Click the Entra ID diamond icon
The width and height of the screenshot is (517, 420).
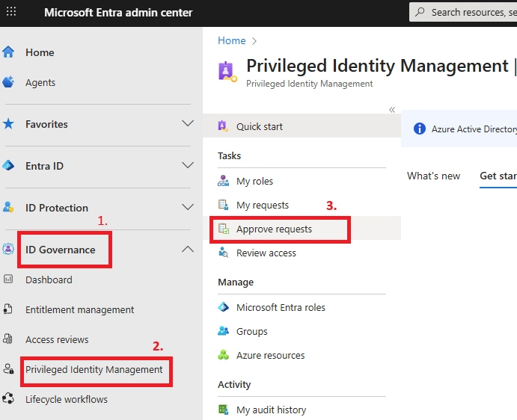click(x=8, y=165)
